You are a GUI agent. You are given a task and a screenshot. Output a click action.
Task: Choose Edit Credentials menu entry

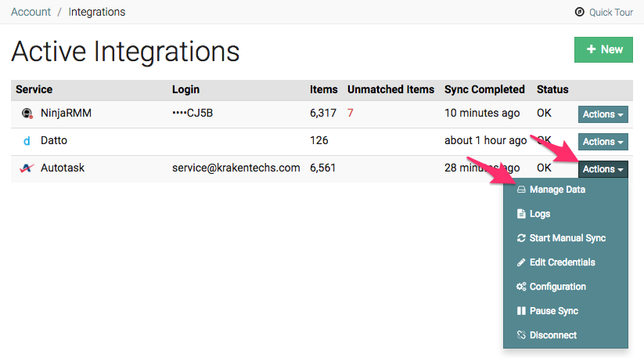tap(566, 262)
